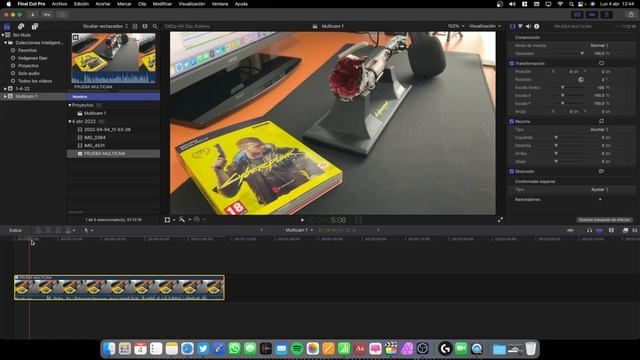Toggle audio skimming headphones icon
640x360 pixels.
click(589, 230)
